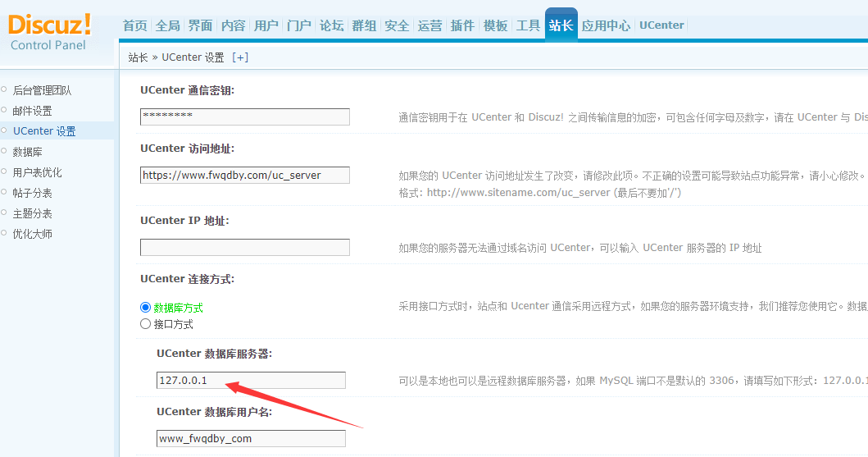Open 用户表优化 in the sidebar
This screenshot has width=868, height=457.
point(37,172)
